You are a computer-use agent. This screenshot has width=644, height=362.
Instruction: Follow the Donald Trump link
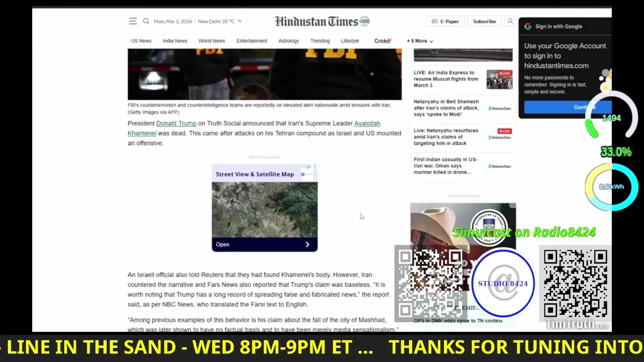click(x=176, y=123)
